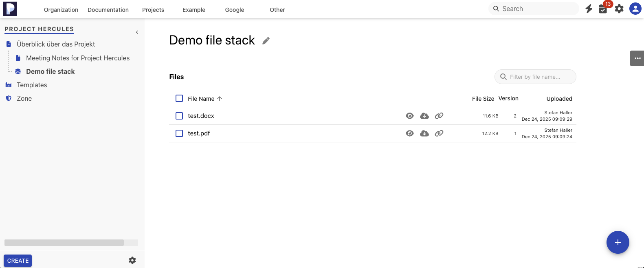Edit title with pencil icon
The width and height of the screenshot is (644, 268).
point(266,41)
